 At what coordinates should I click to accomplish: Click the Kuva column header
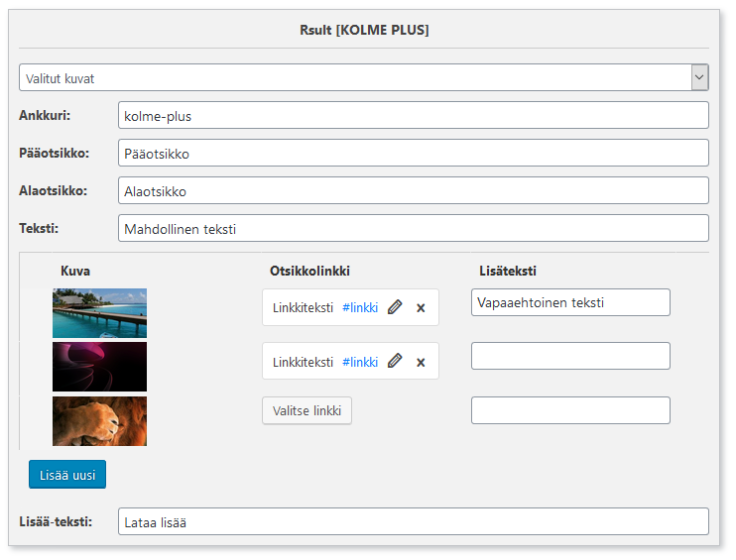click(x=75, y=272)
